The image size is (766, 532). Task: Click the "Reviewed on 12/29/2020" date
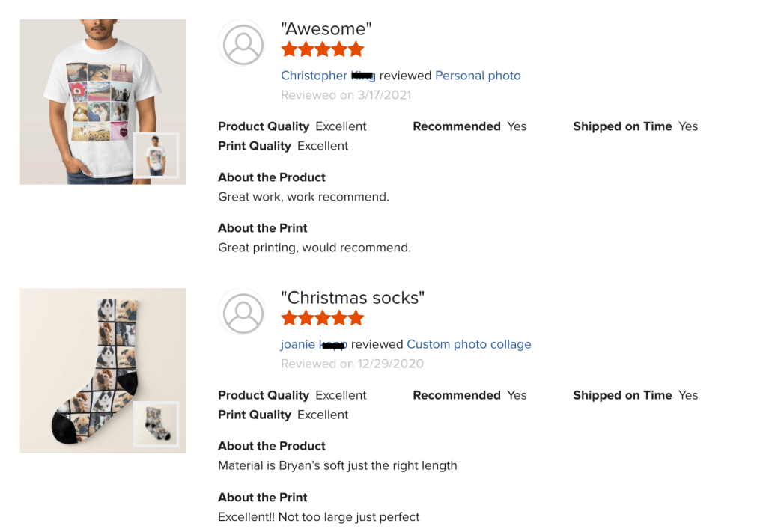point(352,364)
